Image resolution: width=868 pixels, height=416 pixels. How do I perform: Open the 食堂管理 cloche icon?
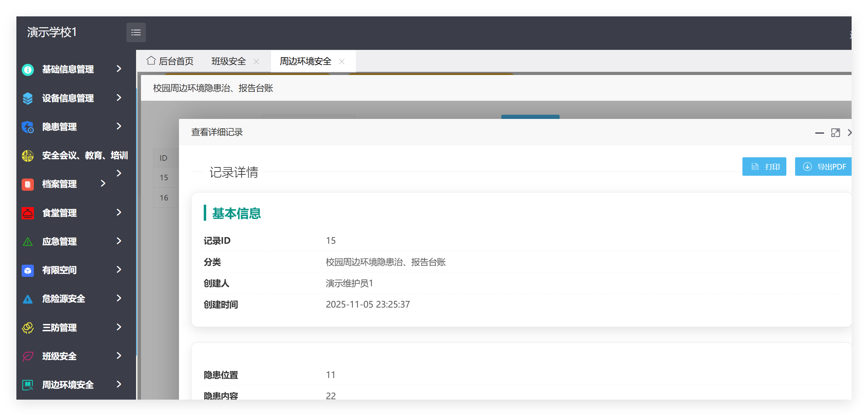coord(28,213)
